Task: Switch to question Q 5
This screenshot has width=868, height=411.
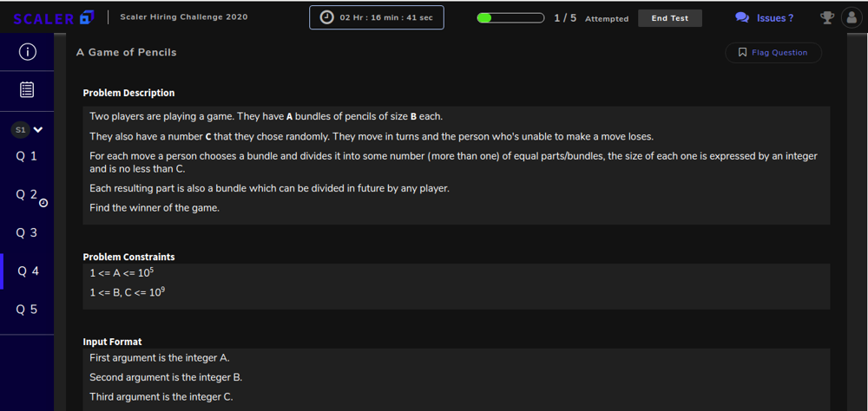Action: tap(27, 310)
